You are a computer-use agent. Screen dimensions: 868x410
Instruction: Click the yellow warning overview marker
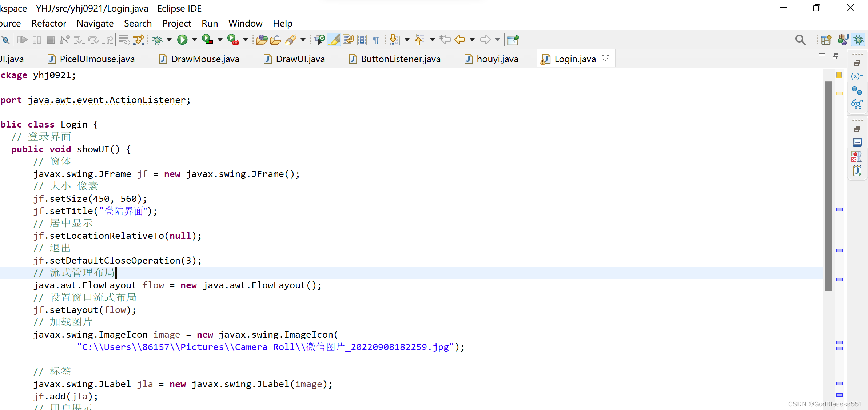(839, 93)
